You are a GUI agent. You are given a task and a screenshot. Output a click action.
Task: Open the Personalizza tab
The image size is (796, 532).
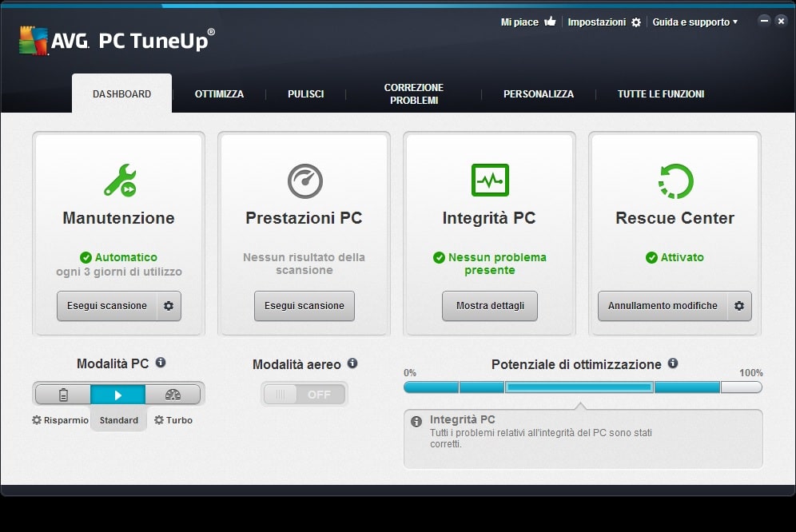click(x=539, y=94)
